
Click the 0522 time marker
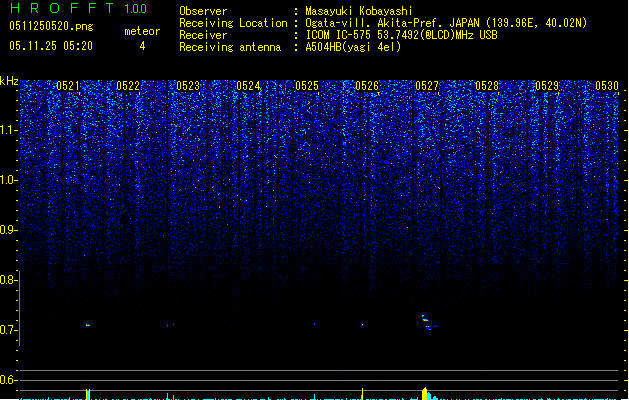(128, 86)
